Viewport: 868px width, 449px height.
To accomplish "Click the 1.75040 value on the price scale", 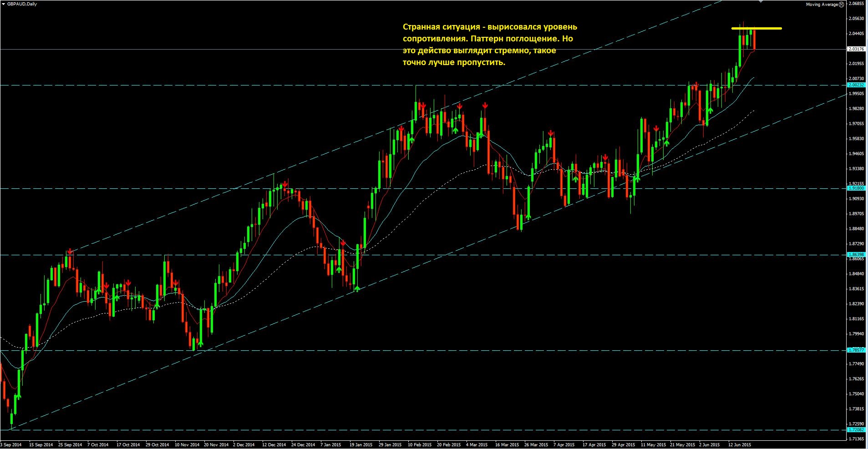I will (857, 394).
